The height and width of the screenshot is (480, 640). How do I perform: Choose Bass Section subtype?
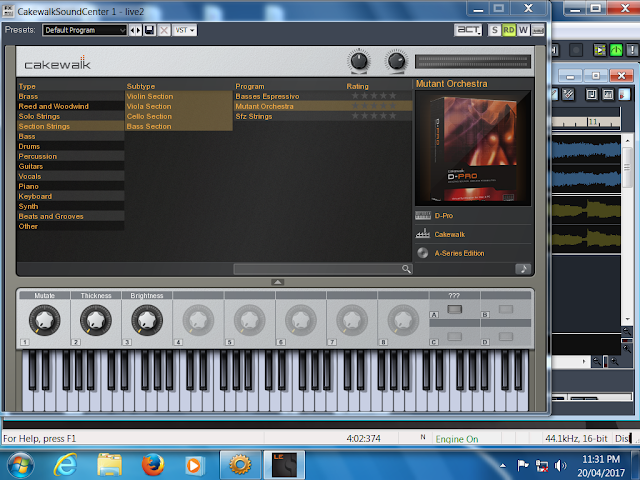(179, 127)
